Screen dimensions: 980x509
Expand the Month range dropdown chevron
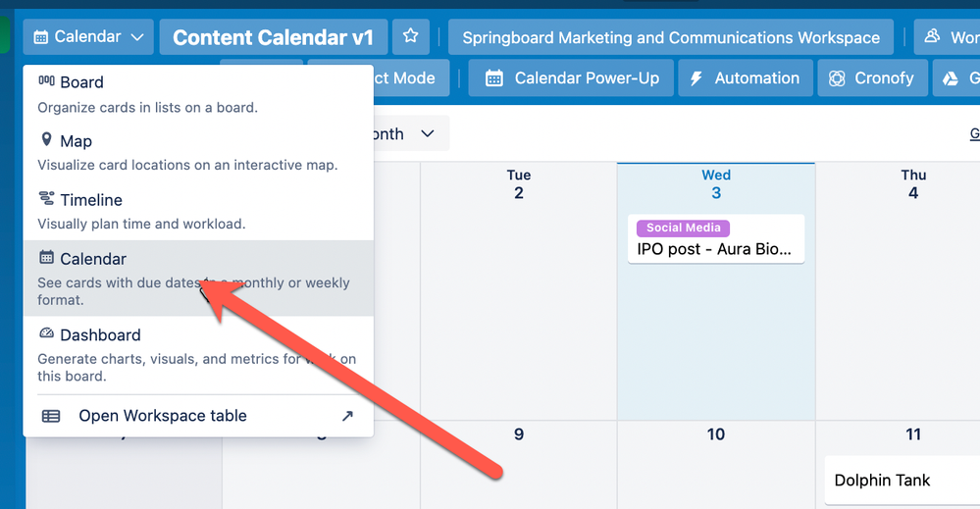(428, 133)
